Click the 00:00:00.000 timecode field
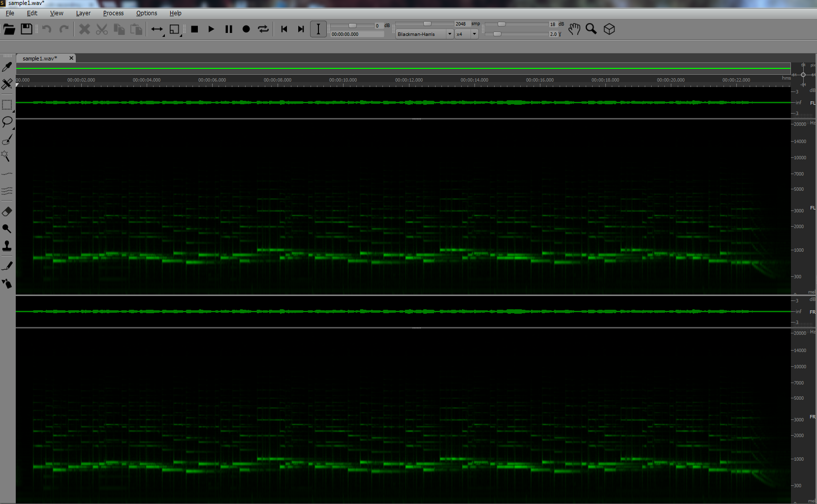 pos(357,34)
